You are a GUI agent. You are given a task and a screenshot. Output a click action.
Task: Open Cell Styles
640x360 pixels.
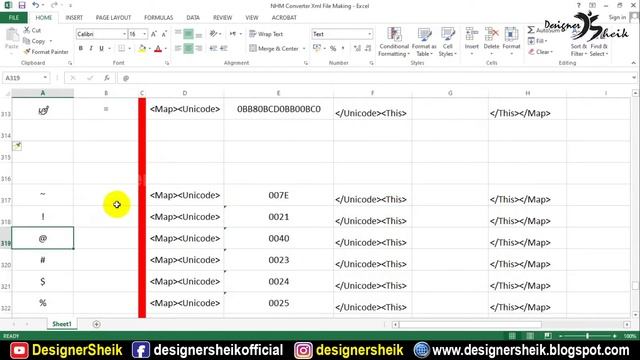coord(447,42)
